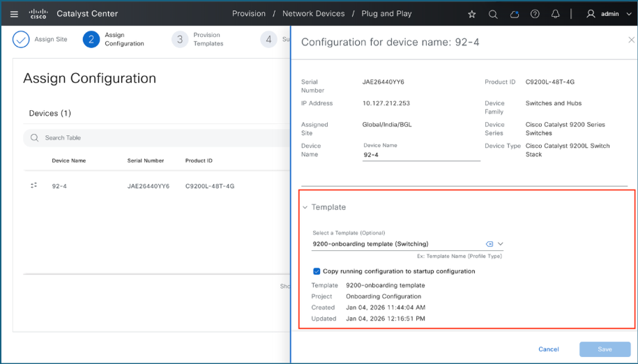Click the step 4 circle
638x364 pixels.
(268, 40)
